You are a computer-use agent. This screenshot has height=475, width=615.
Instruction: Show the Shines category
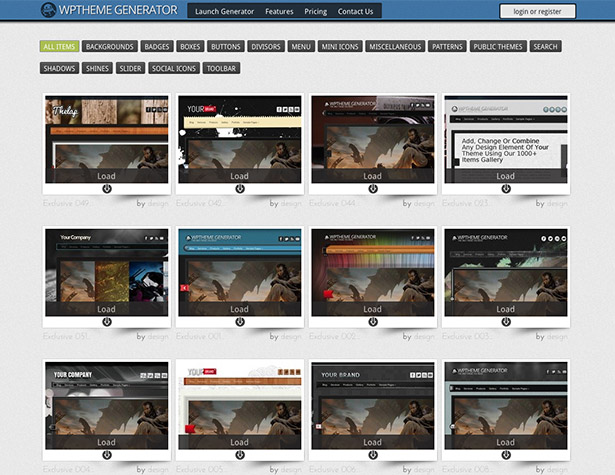tap(97, 68)
